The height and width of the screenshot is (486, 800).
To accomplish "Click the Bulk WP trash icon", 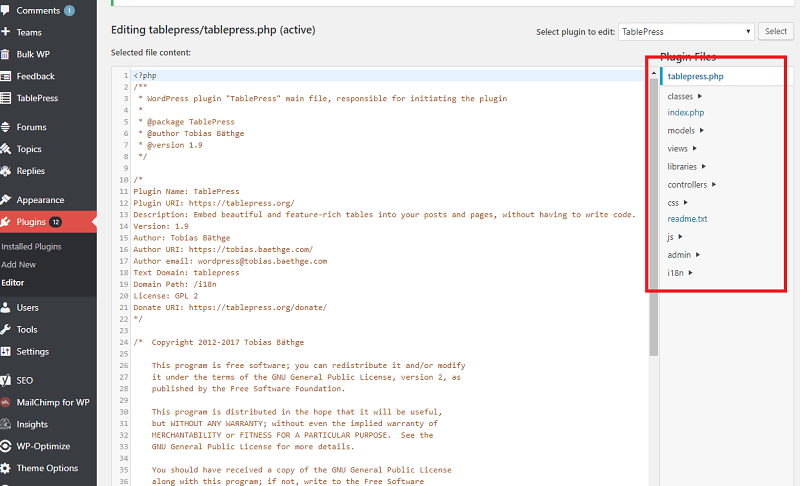I will (x=5, y=54).
